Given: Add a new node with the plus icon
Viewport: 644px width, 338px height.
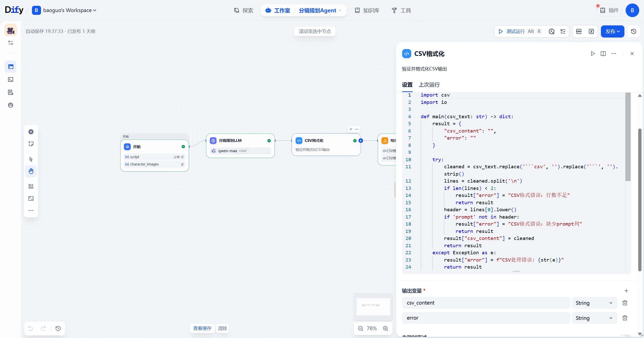Looking at the screenshot, I should pyautogui.click(x=31, y=132).
